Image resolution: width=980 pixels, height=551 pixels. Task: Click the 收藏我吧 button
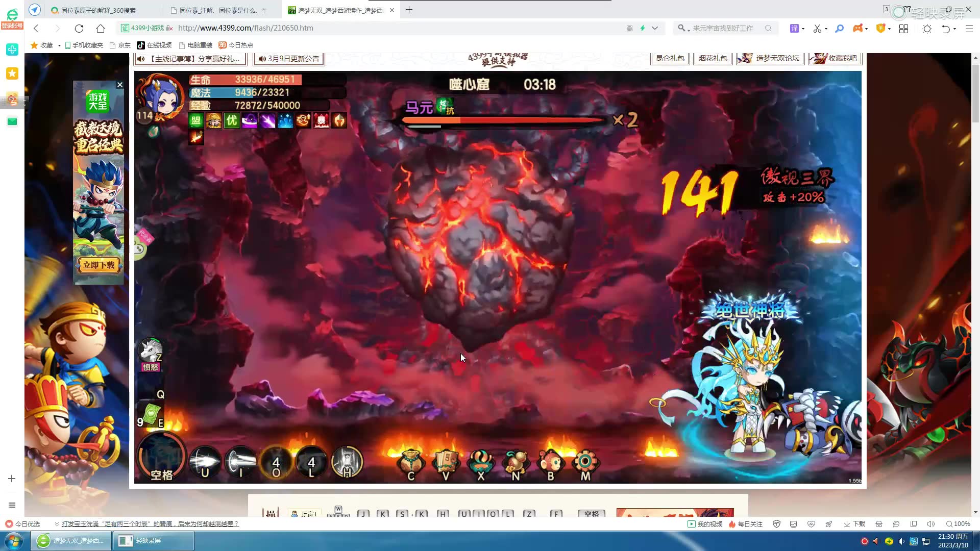(835, 58)
